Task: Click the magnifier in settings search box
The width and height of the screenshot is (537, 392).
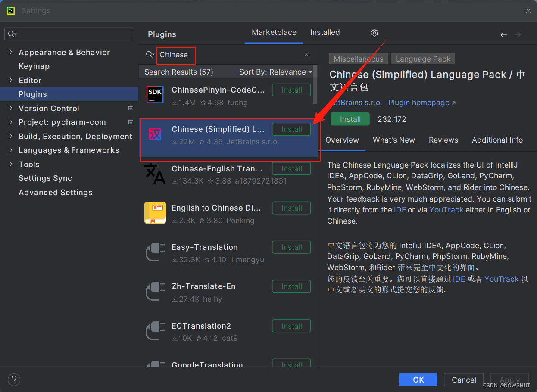Action: click(x=12, y=34)
